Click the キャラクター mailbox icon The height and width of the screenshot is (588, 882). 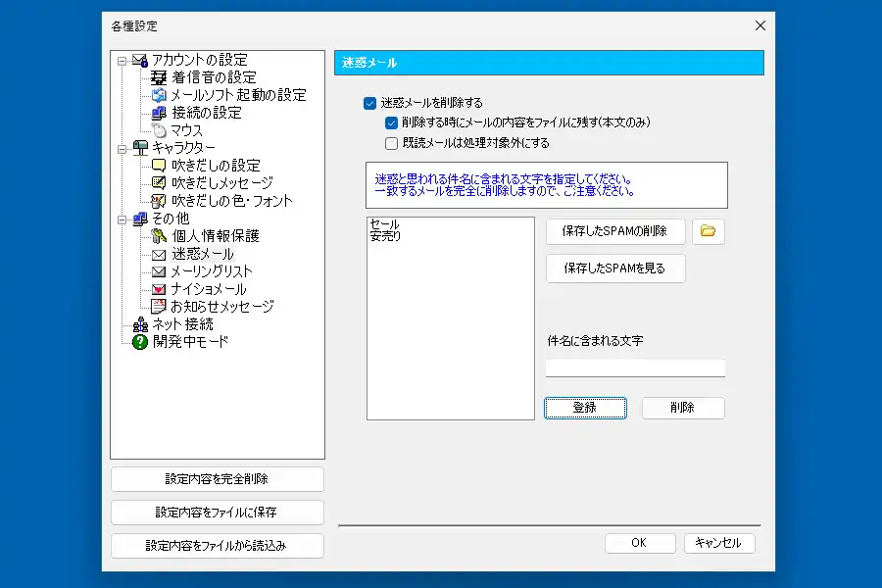140,148
